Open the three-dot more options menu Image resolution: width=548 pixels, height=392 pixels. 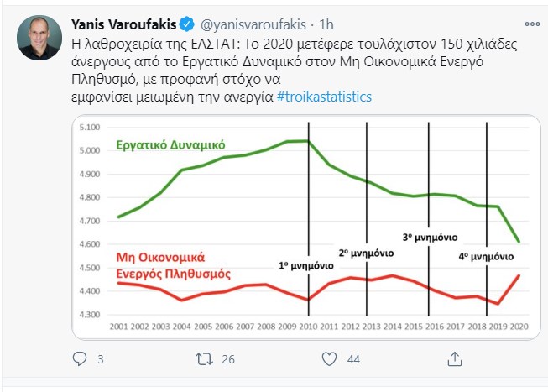531,23
